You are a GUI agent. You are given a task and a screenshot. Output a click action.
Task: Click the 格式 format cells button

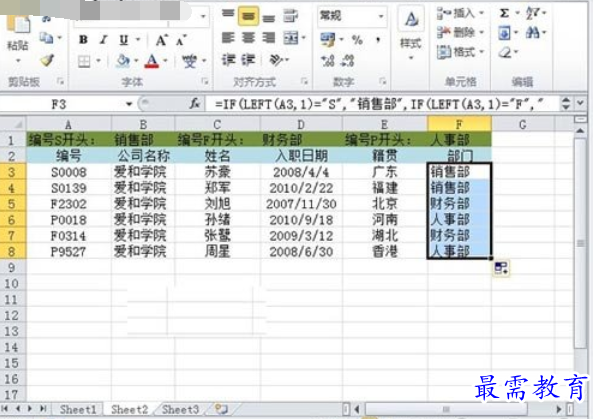[460, 51]
